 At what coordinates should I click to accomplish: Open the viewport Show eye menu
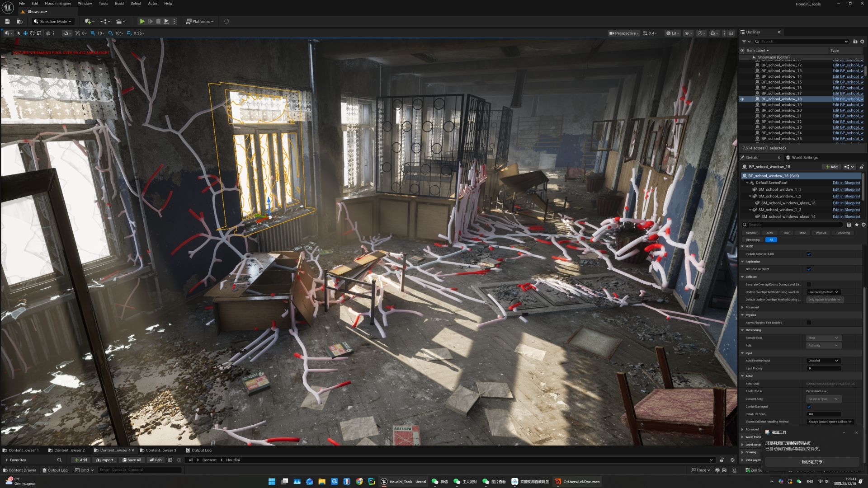point(688,33)
